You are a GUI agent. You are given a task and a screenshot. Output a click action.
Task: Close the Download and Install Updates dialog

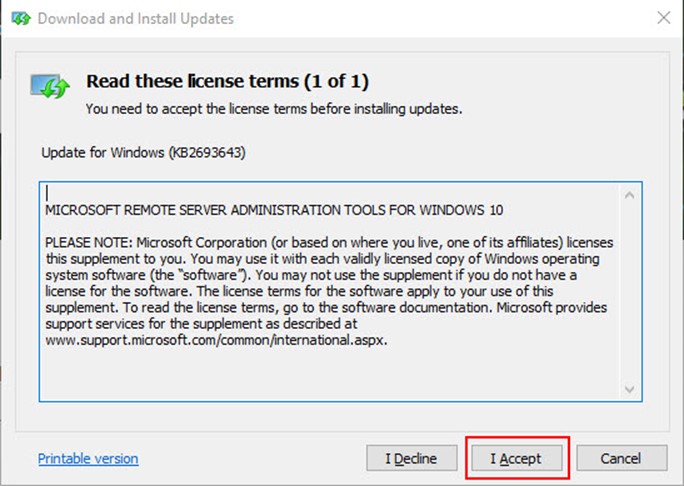(664, 18)
